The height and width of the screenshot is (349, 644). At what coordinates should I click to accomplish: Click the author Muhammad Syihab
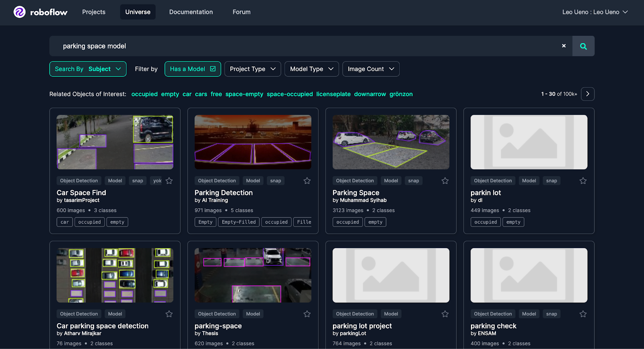point(363,200)
